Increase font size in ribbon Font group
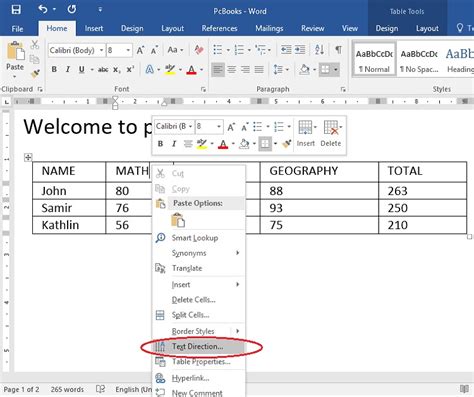474x397 pixels. pyautogui.click(x=140, y=50)
